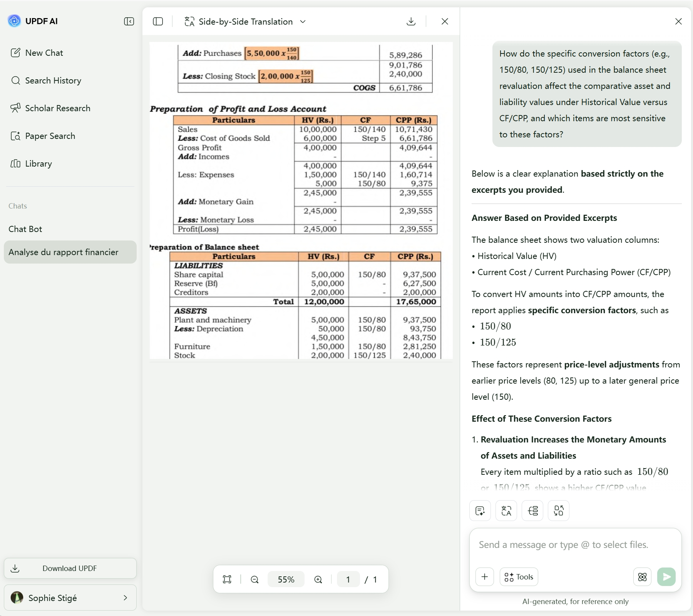
Task: Click 'Effect of These Conversion Factors' heading
Action: [x=541, y=419]
